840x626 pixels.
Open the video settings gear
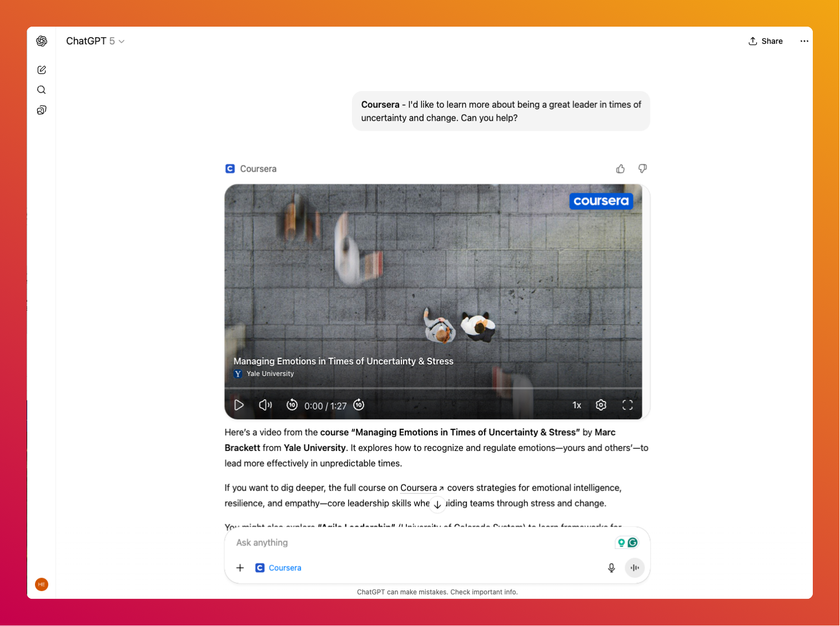point(601,405)
